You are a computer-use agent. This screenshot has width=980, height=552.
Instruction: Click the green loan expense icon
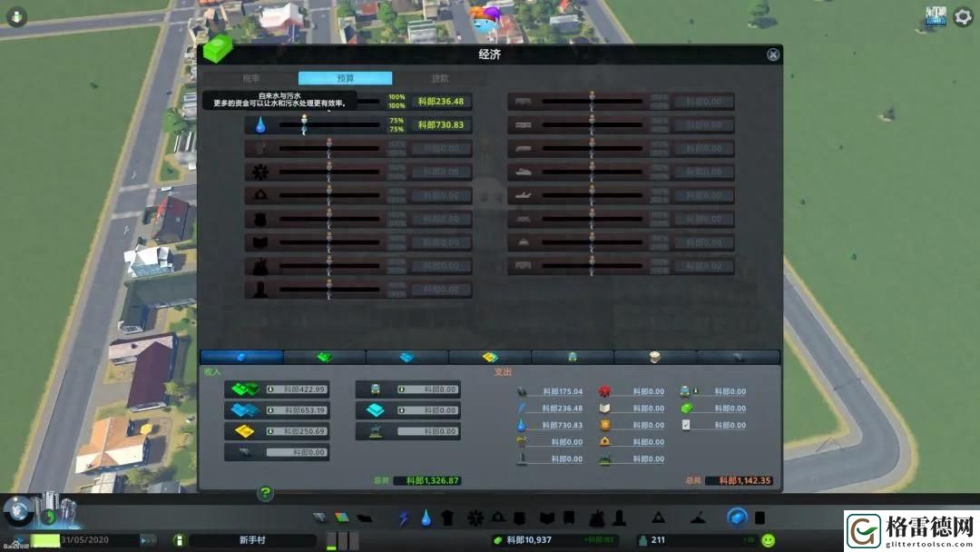tap(686, 409)
